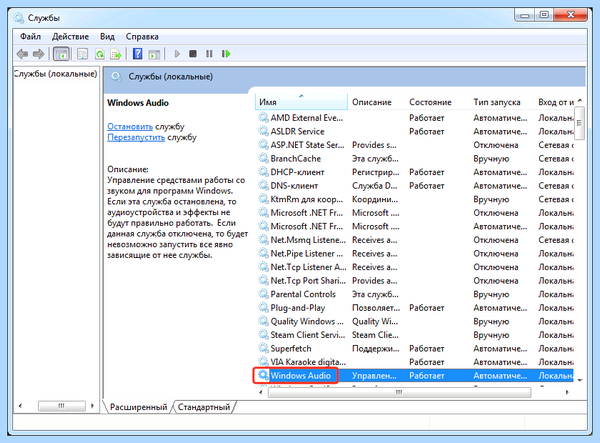Click Вручную startup type of BranchCache
The height and width of the screenshot is (443, 600).
point(491,159)
